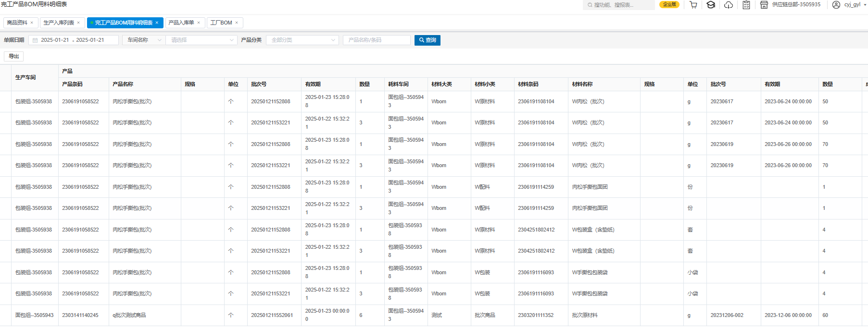The image size is (868, 329).
Task: Click the user avatar icon
Action: point(836,5)
